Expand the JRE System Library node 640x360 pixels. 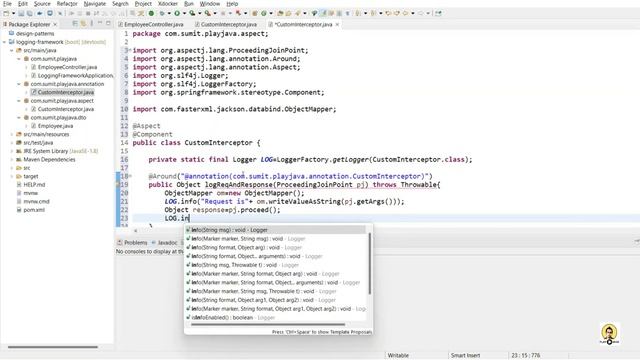coord(12,151)
